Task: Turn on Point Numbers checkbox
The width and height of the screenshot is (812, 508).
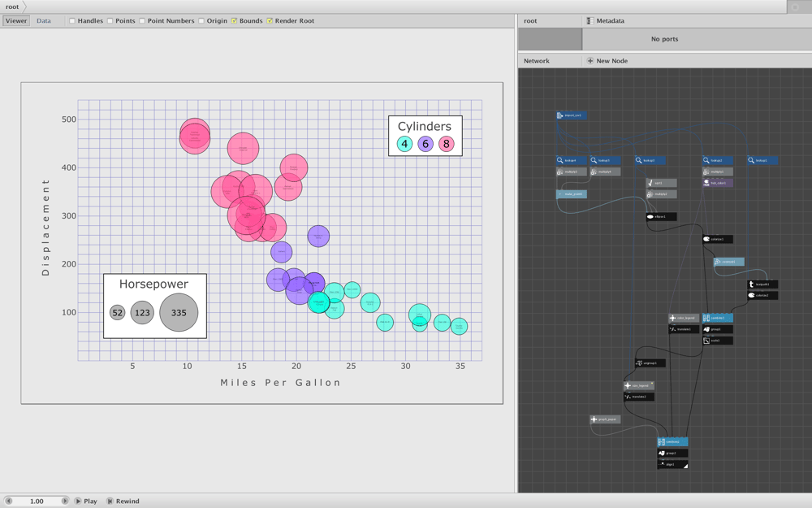Action: pos(142,21)
